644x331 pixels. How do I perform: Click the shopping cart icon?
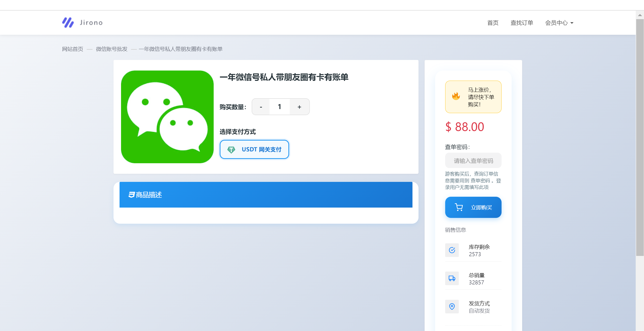[459, 207]
